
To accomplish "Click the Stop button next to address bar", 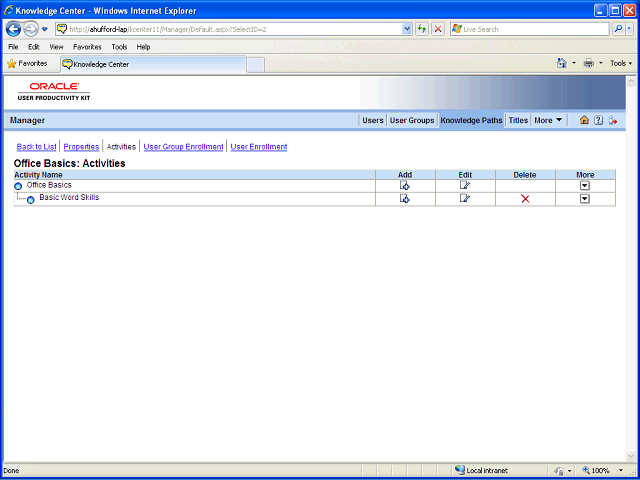I will [x=438, y=29].
